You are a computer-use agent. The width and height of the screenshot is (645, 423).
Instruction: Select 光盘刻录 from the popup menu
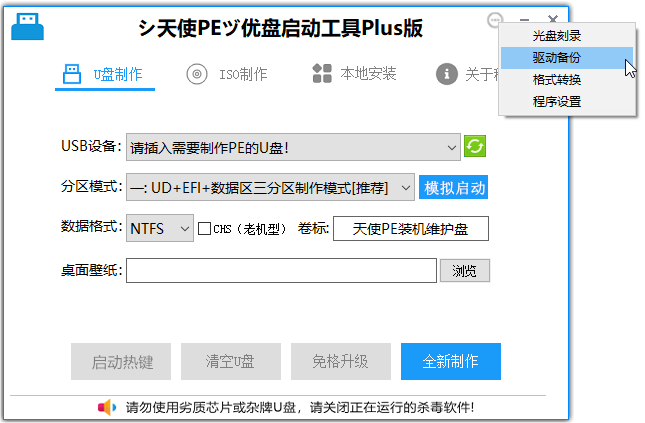click(x=567, y=36)
